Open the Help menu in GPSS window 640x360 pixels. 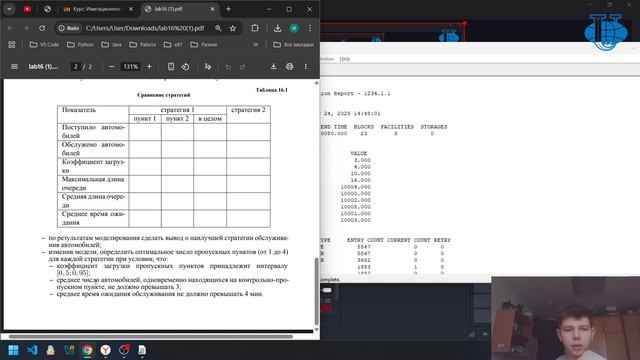tap(345, 59)
